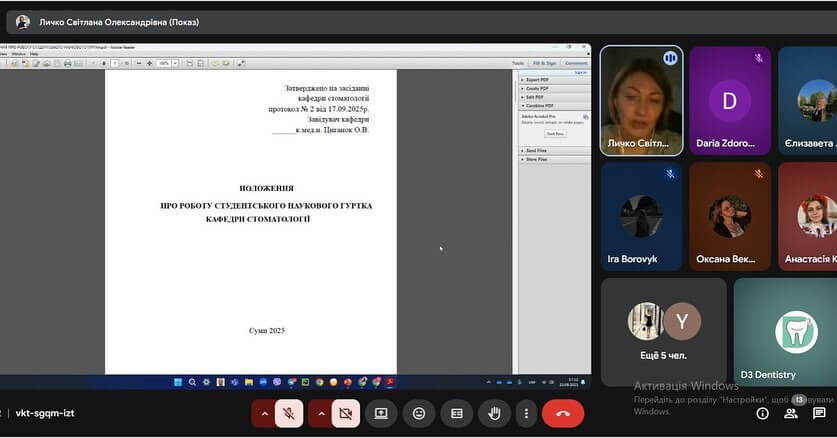This screenshot has height=438, width=837.
Task: Select the D3 Dentistry participant tile
Action: [x=785, y=332]
